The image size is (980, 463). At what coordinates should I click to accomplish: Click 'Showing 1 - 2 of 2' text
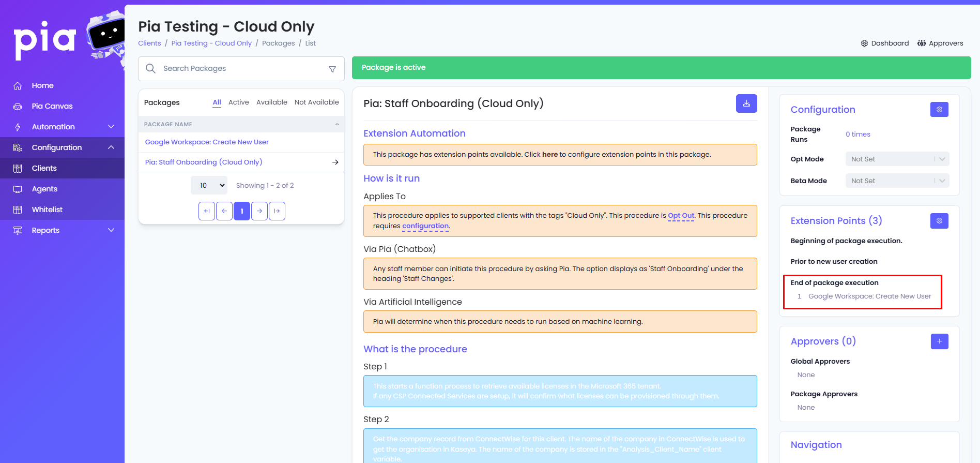265,186
